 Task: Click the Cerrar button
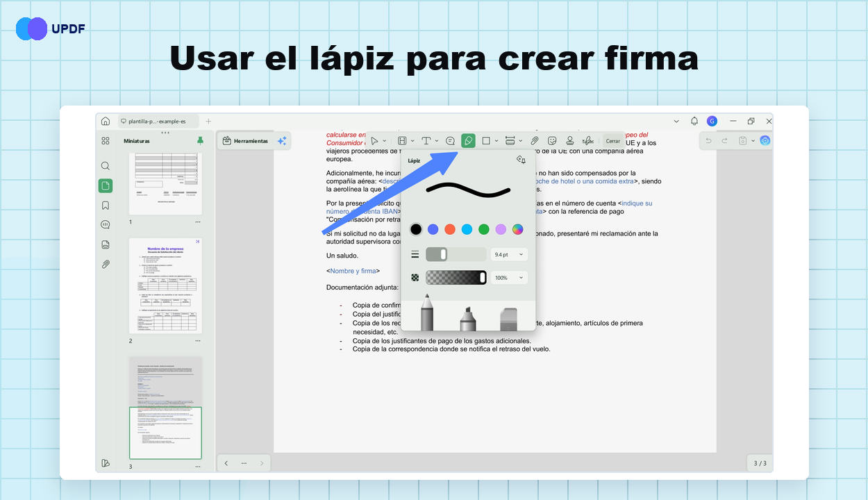coord(613,141)
